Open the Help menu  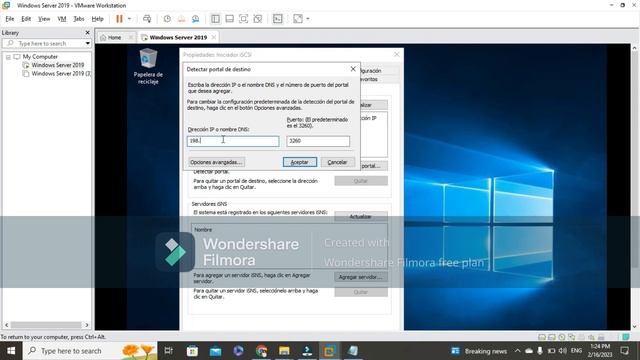(98, 19)
